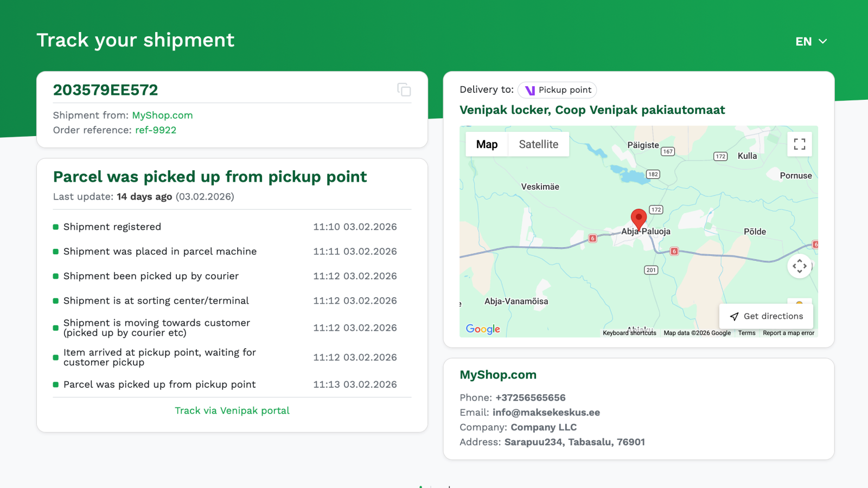Copy the tracking number 203579EE572

click(404, 89)
